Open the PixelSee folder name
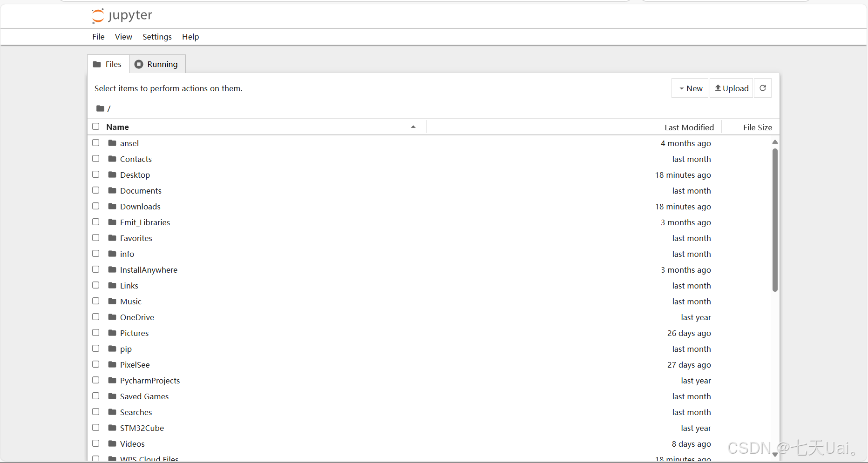868x463 pixels. click(x=135, y=365)
